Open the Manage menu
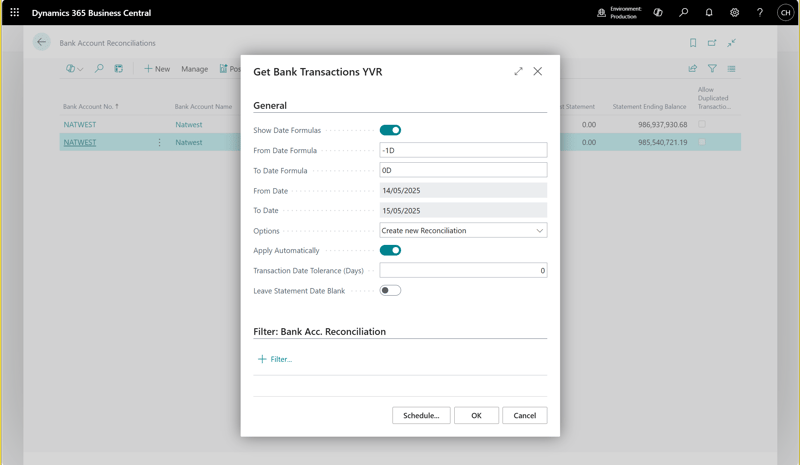The width and height of the screenshot is (800, 465). click(x=194, y=69)
